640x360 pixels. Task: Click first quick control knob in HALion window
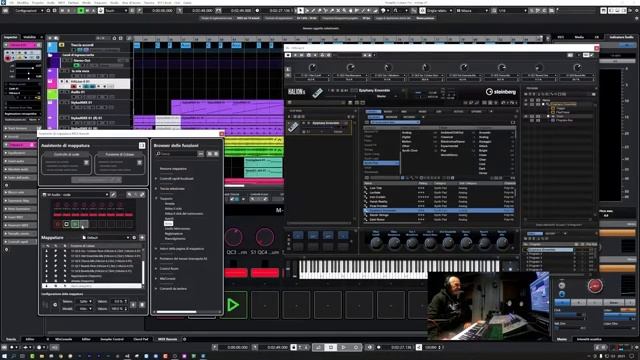[313, 67]
